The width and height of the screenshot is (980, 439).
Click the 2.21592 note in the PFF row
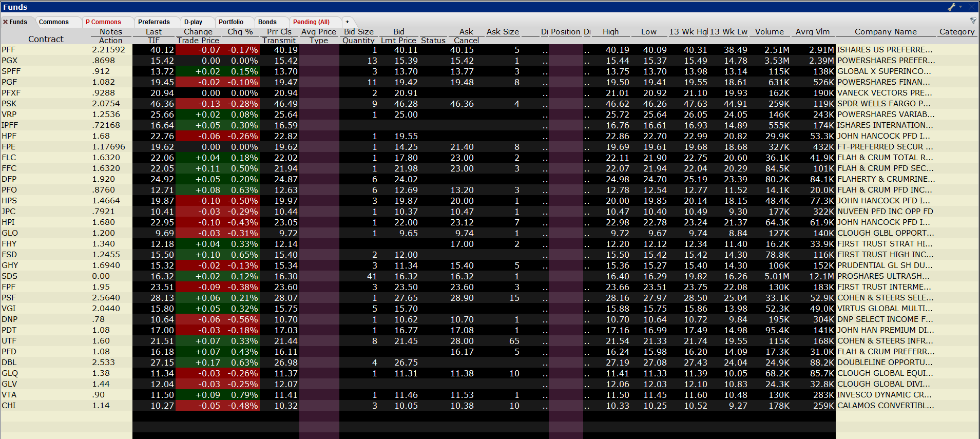coord(109,50)
